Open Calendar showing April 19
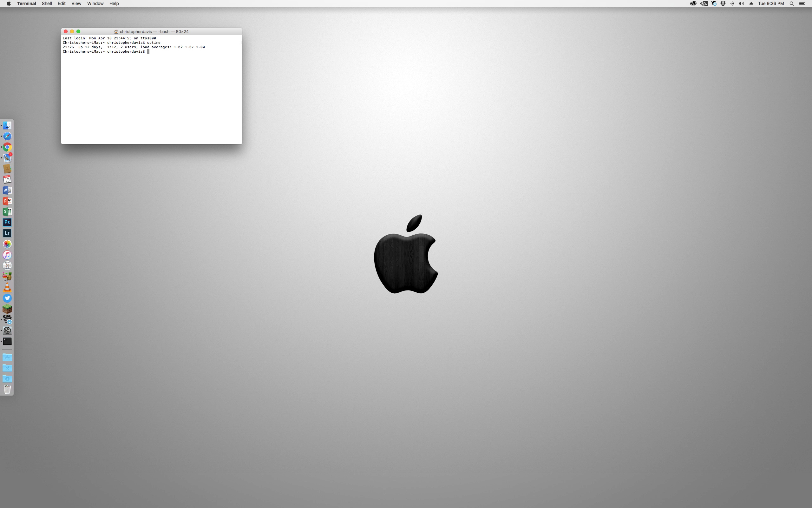This screenshot has height=508, width=812. click(7, 179)
